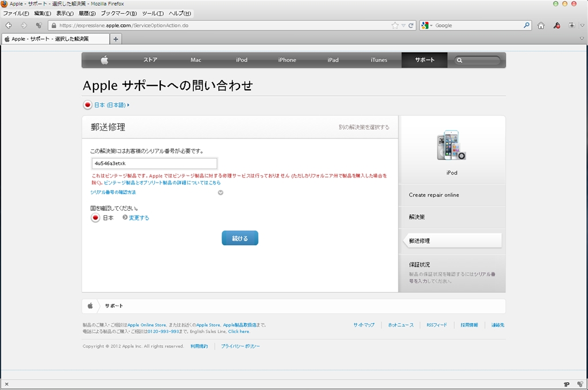
Task: Open the サイトマップ footer link
Action: tap(363, 325)
